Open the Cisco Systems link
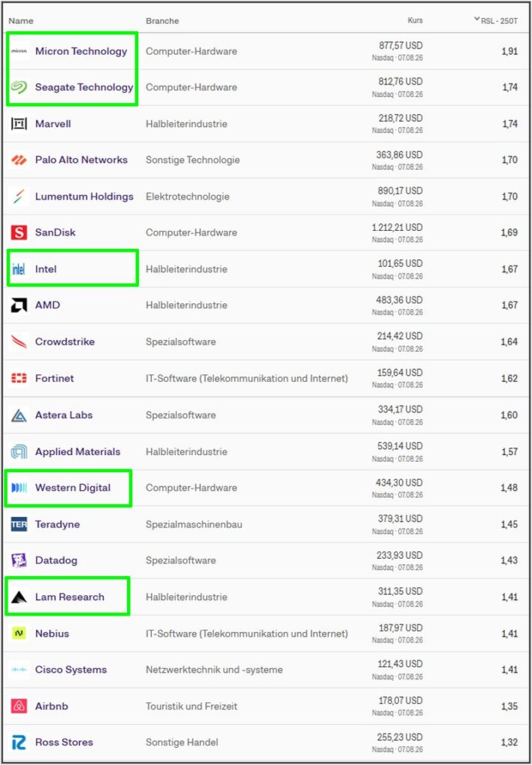This screenshot has height=765, width=532. pyautogui.click(x=71, y=670)
